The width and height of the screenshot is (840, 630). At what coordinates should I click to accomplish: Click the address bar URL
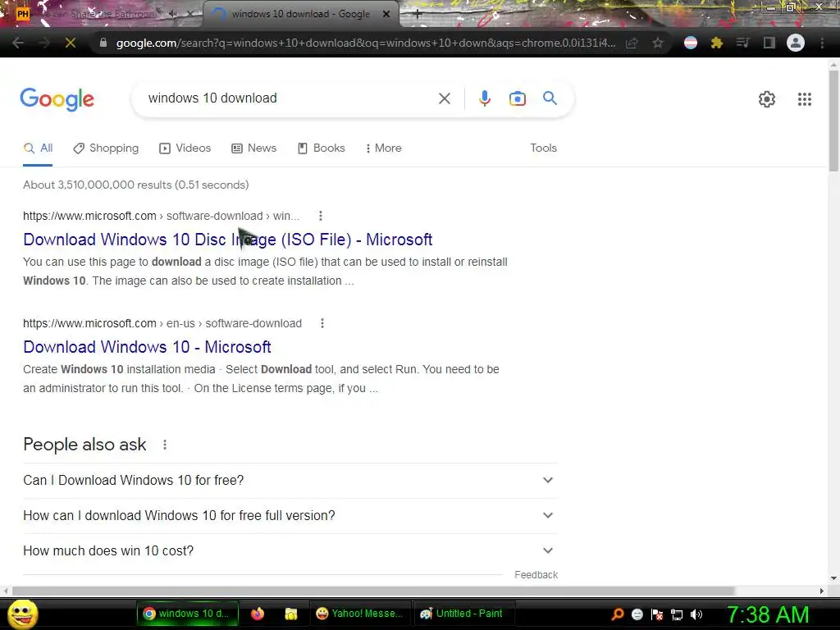click(365, 43)
